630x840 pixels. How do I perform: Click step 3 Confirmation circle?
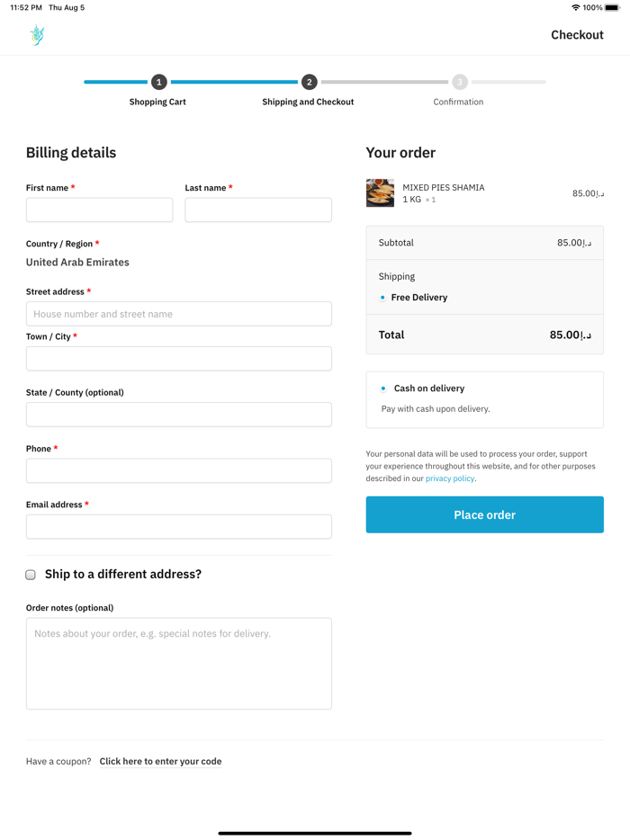click(460, 82)
